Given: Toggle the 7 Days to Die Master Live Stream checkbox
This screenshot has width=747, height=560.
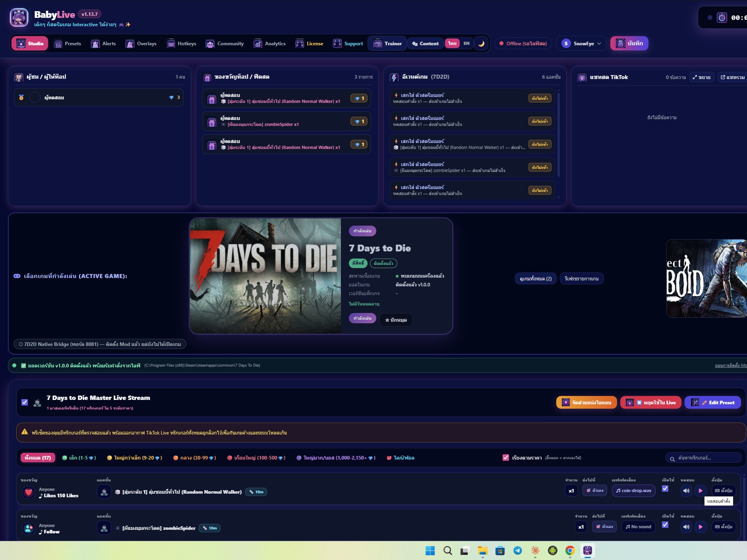Looking at the screenshot, I should (x=25, y=402).
